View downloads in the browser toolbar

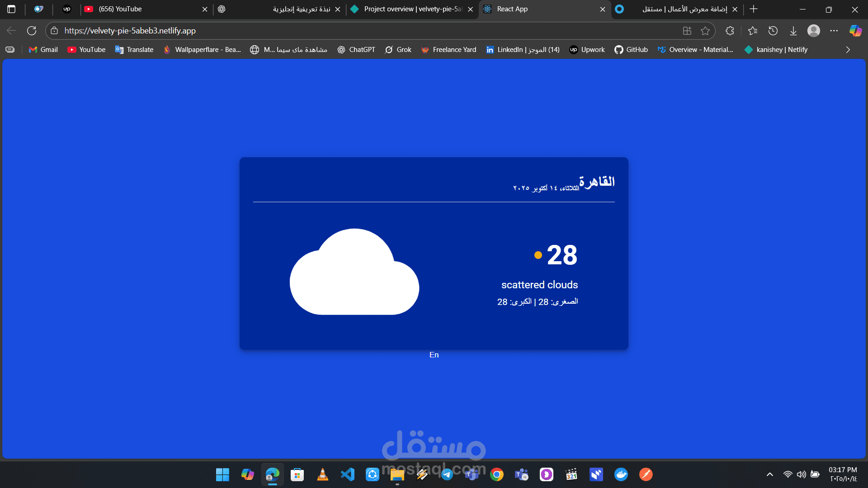coord(793,31)
